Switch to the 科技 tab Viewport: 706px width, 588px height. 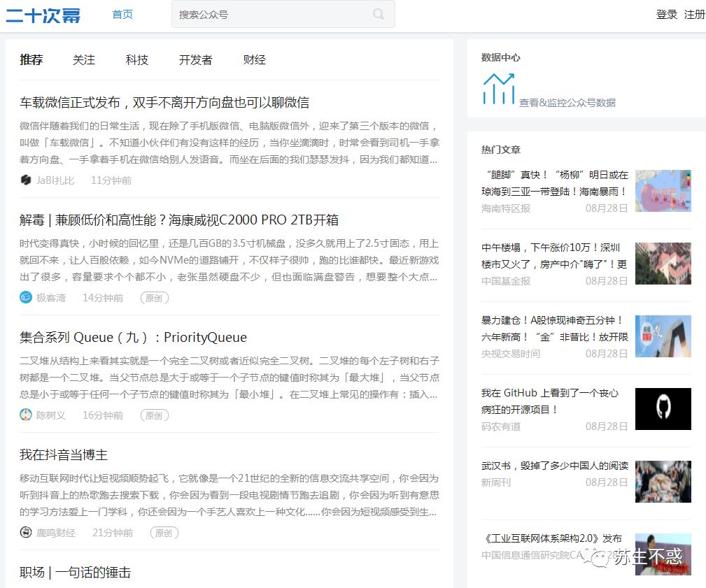(137, 59)
